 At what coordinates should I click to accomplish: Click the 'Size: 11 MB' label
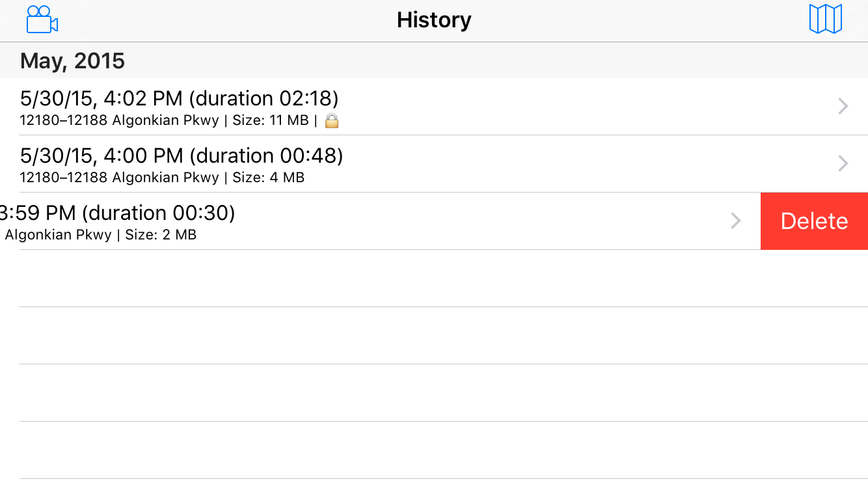[x=271, y=121]
